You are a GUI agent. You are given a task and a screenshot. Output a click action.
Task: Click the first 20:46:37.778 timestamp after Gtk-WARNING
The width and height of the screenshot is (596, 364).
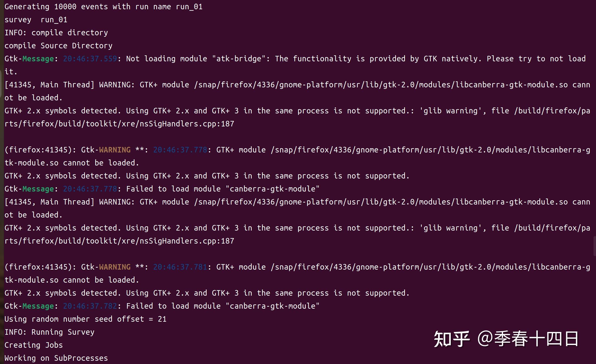pos(180,150)
